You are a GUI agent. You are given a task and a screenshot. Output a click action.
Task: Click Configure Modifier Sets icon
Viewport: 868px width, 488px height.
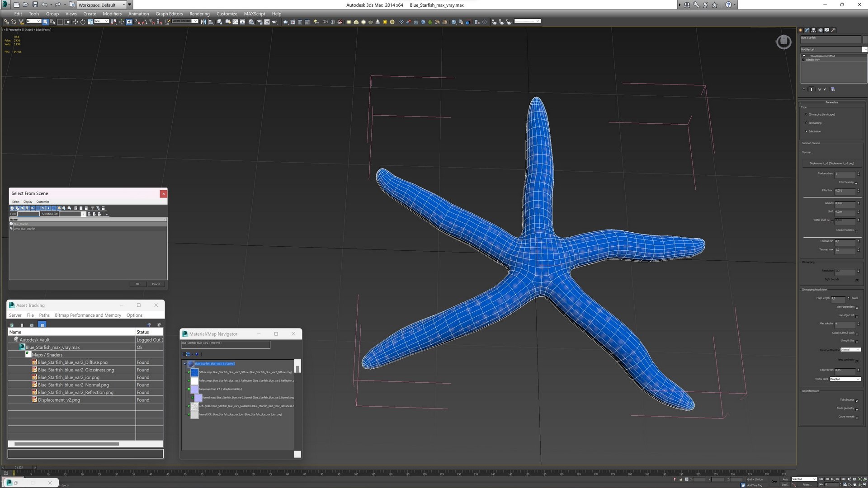tap(833, 89)
